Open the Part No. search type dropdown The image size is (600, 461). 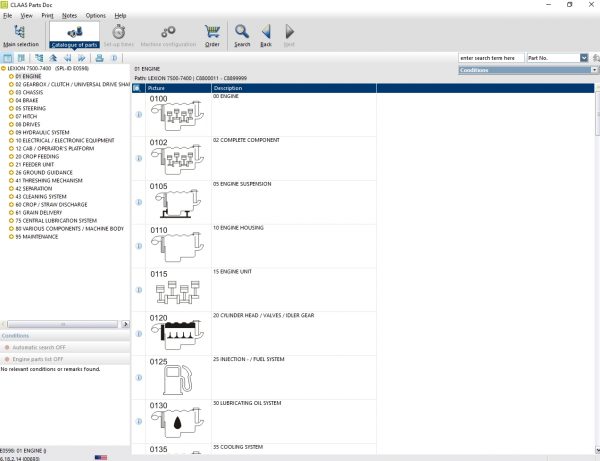click(584, 58)
